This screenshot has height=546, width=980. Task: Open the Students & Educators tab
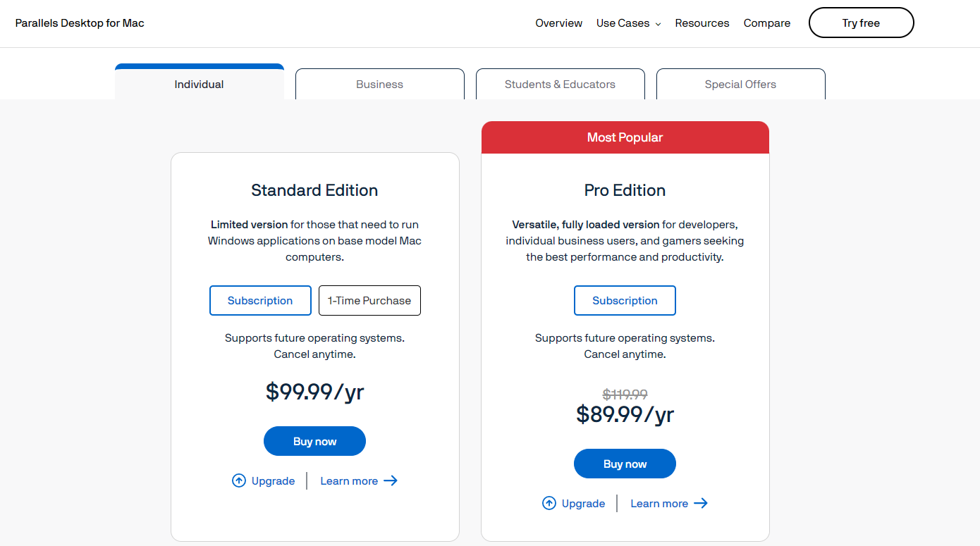tap(560, 84)
